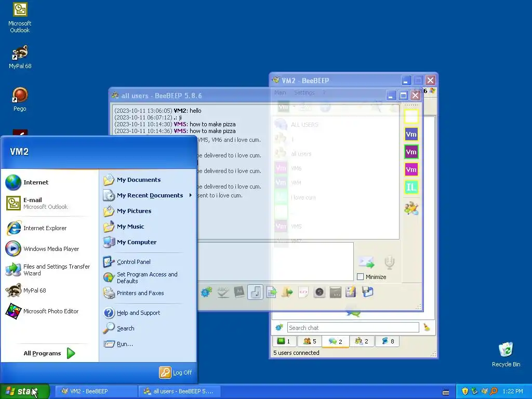The image size is (532, 399).
Task: Click the dark window icon in chat toolbar
Action: tap(335, 292)
